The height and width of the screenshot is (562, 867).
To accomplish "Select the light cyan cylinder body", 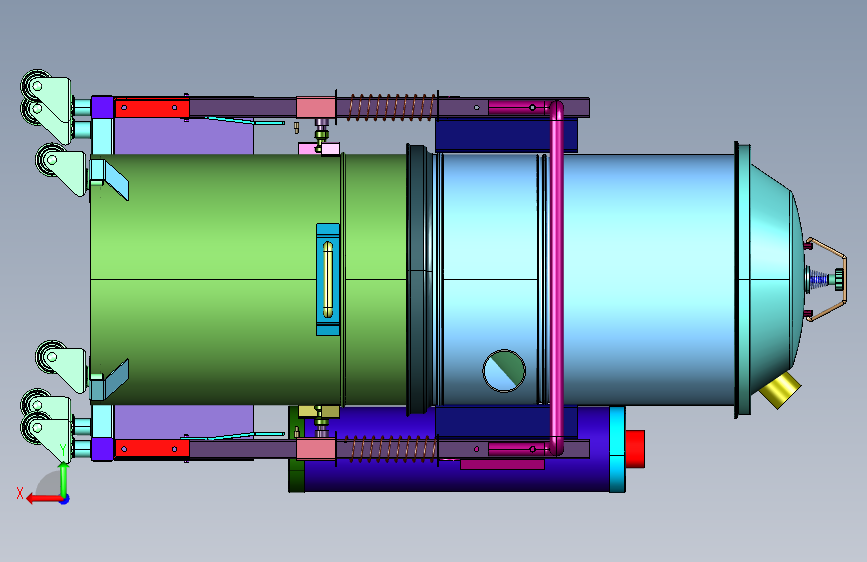I will coord(641,279).
